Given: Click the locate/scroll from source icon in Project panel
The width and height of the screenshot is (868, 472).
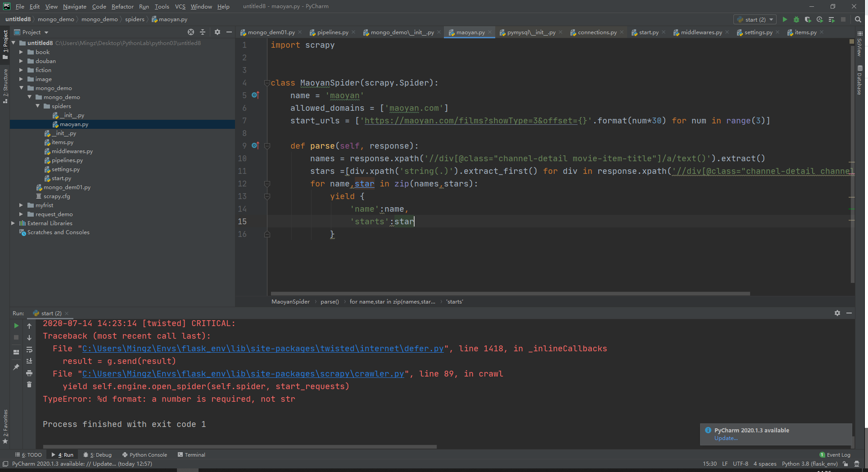Looking at the screenshot, I should pos(191,32).
